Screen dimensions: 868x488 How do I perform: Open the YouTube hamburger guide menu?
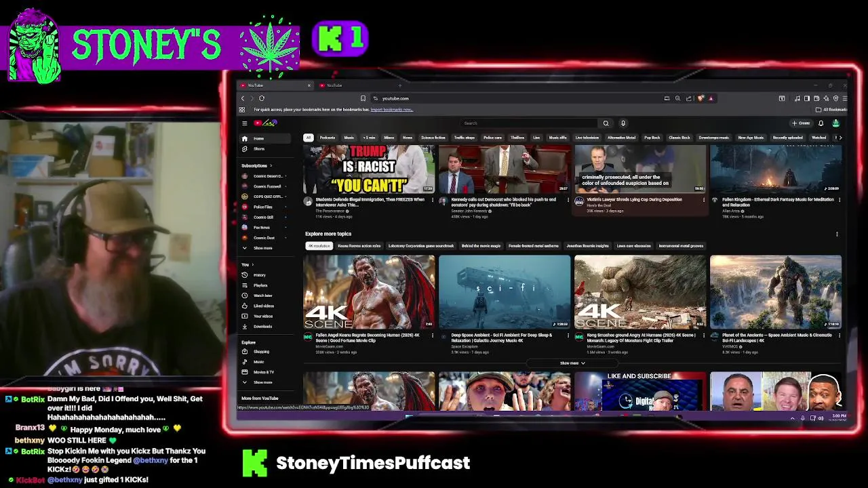click(244, 123)
